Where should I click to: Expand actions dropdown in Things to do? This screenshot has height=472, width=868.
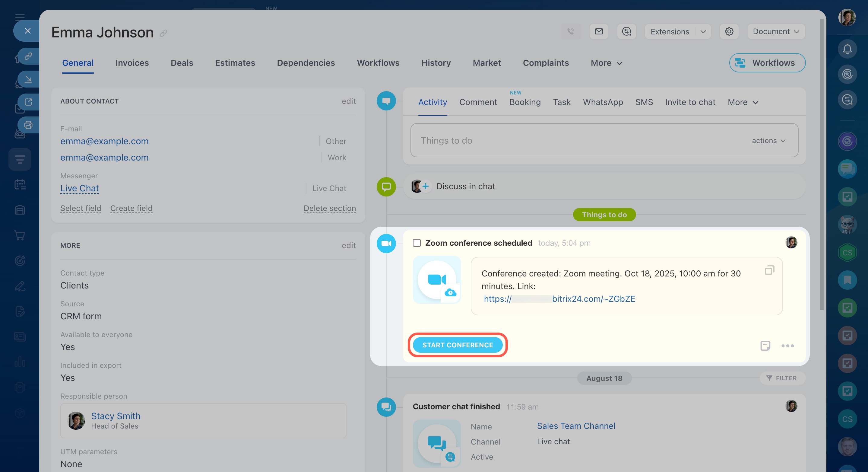pyautogui.click(x=768, y=141)
